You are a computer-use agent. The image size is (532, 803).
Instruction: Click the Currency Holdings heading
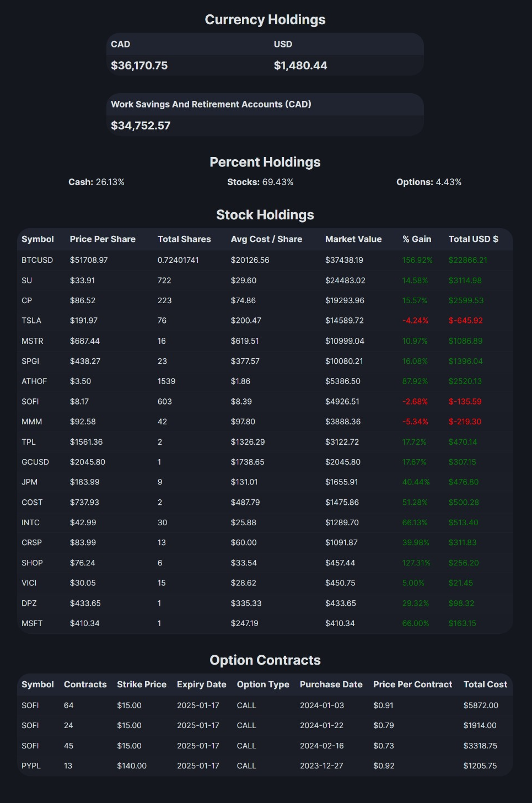(x=265, y=19)
